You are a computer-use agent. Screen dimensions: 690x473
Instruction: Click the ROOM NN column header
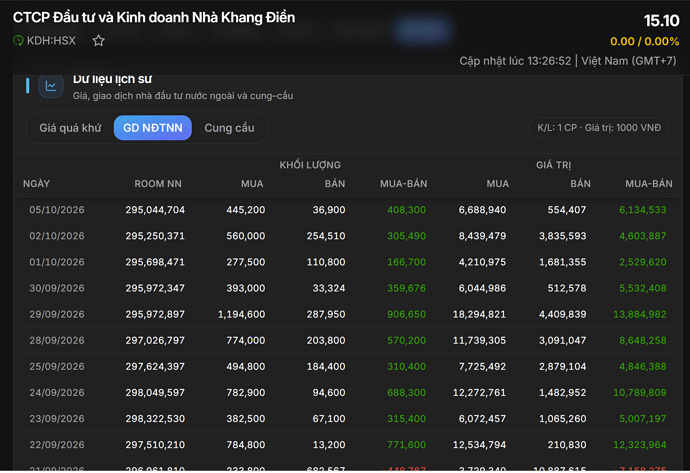158,184
